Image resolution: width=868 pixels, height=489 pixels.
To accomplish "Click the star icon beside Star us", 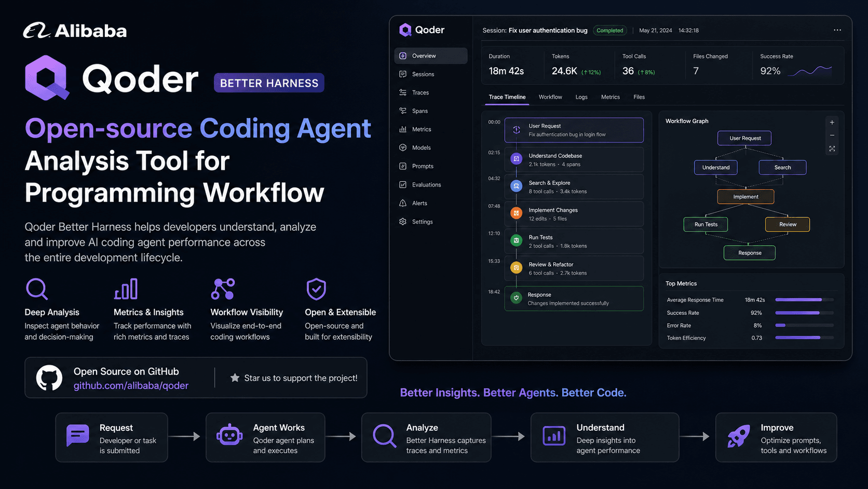I will pyautogui.click(x=235, y=378).
